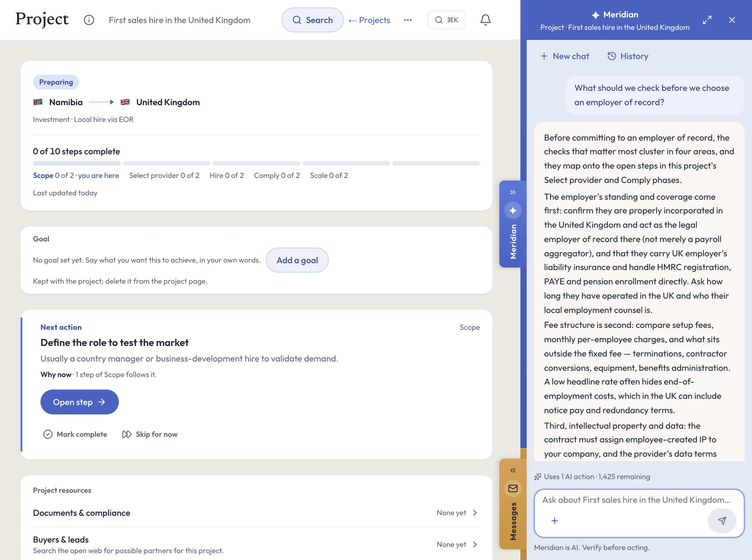Image resolution: width=752 pixels, height=560 pixels.
Task: Click the last Scale progress bar segment
Action: pyautogui.click(x=436, y=163)
